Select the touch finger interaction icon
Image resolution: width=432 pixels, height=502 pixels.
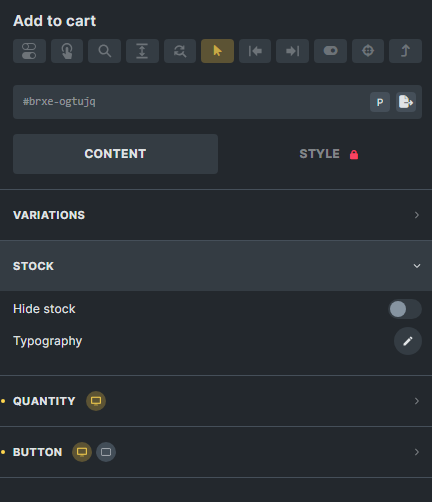(x=67, y=51)
